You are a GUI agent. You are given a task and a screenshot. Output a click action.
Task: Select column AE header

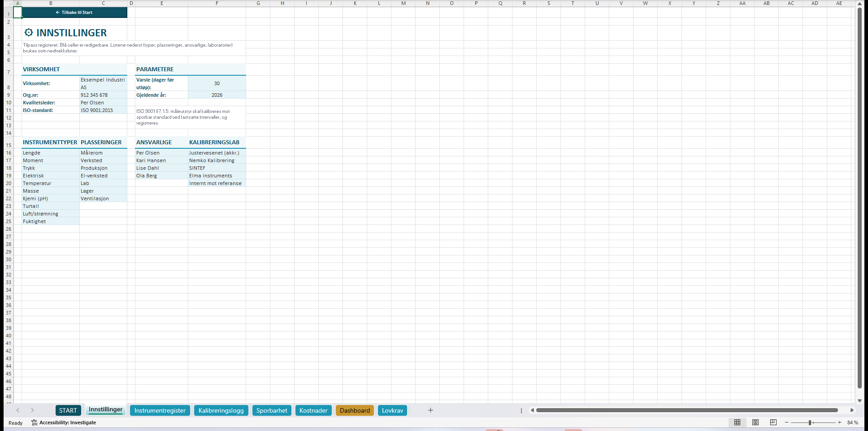(x=839, y=3)
